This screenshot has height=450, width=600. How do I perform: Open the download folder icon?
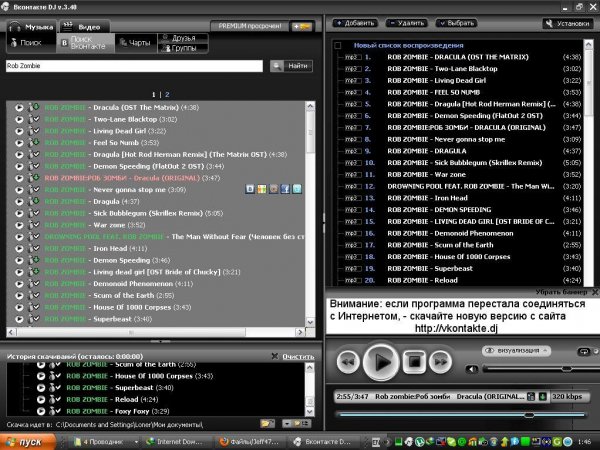(267, 424)
